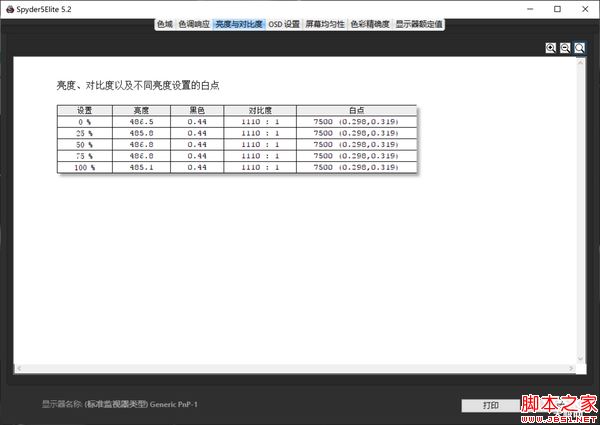Click black value 0.44 in 100 % row
This screenshot has height=425, width=600.
pyautogui.click(x=197, y=168)
